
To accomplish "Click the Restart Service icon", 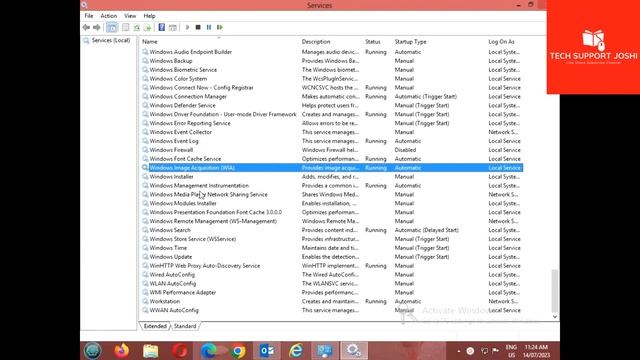I will tap(220, 27).
